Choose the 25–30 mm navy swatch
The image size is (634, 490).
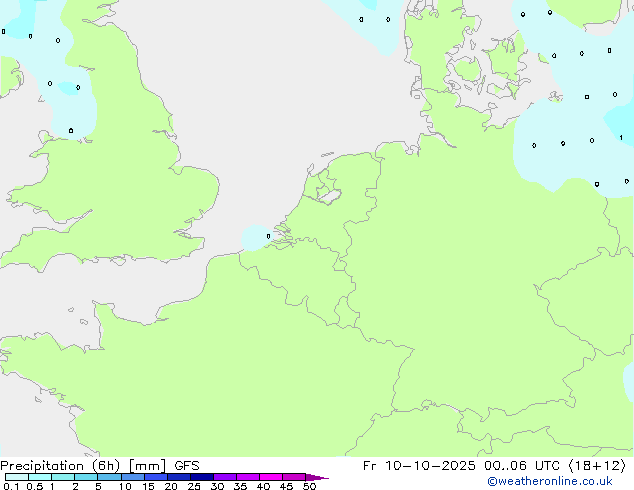pos(202,477)
